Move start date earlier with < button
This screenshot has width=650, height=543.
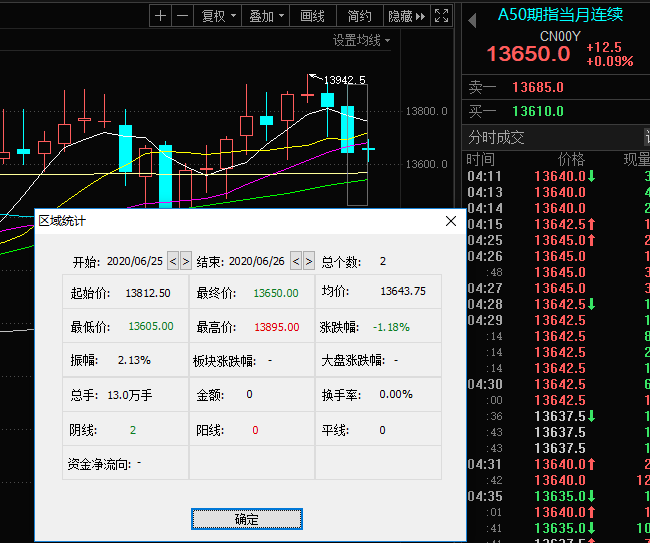[173, 261]
